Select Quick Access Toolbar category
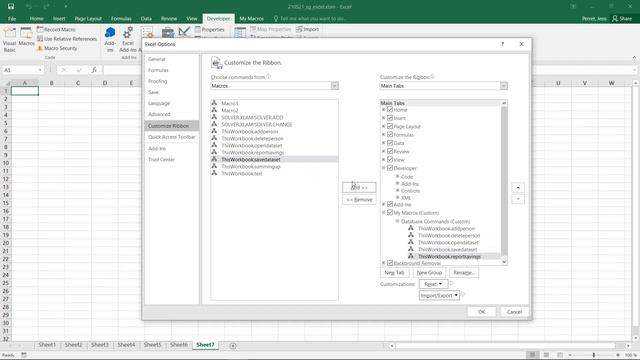Image resolution: width=640 pixels, height=360 pixels. 171,137
